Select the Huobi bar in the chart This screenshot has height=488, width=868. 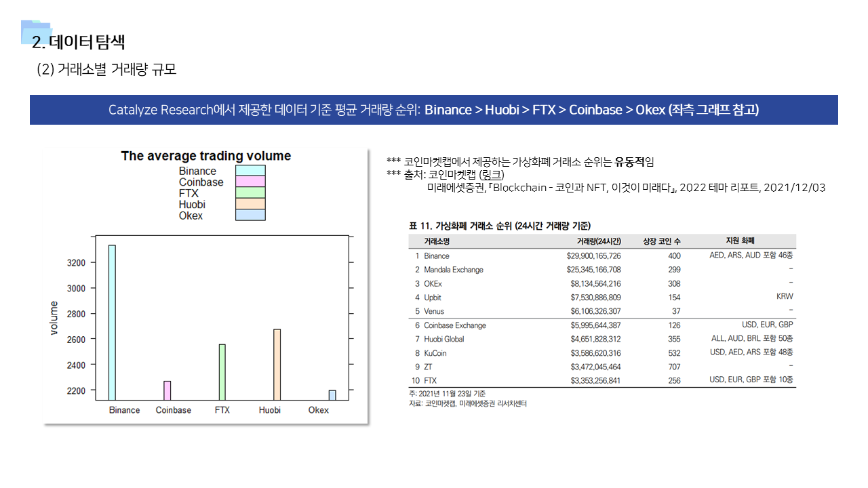point(277,365)
